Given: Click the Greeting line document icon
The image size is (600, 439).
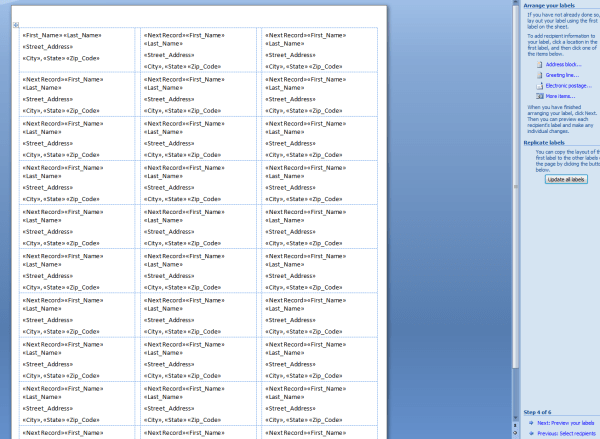Looking at the screenshot, I should (540, 75).
